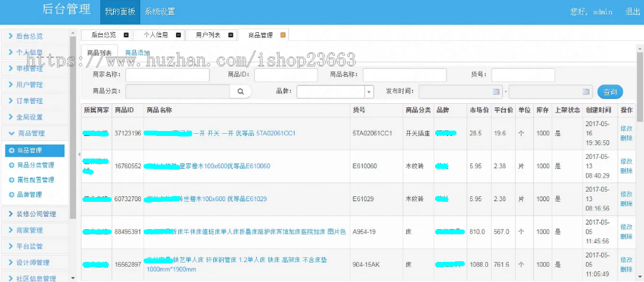Expand the 用户管理 sidebar section
The width and height of the screenshot is (644, 282).
35,84
